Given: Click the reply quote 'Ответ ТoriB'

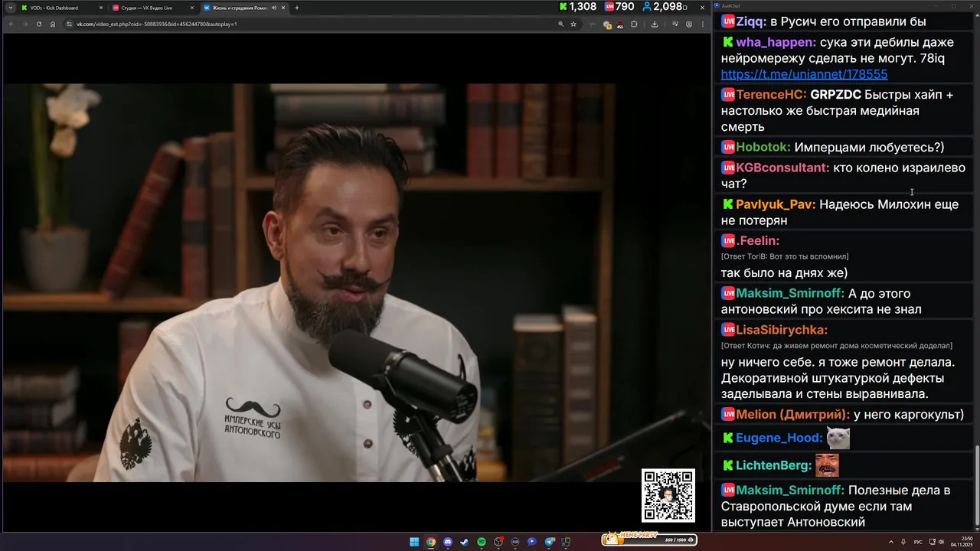Looking at the screenshot, I should [x=785, y=256].
